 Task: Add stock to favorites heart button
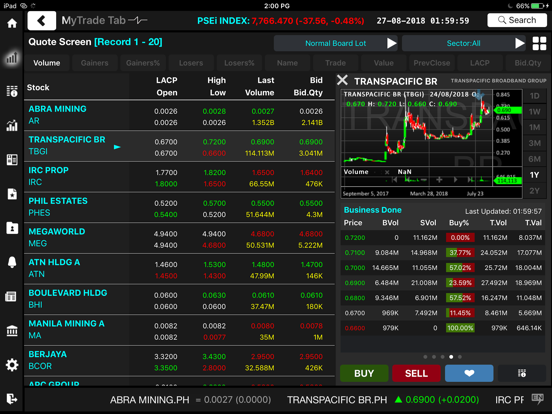pos(469,373)
